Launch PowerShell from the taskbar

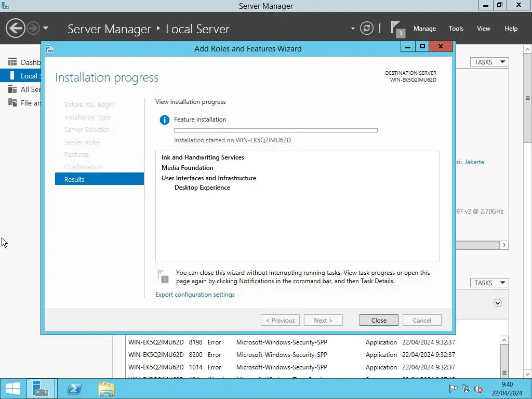pos(74,389)
